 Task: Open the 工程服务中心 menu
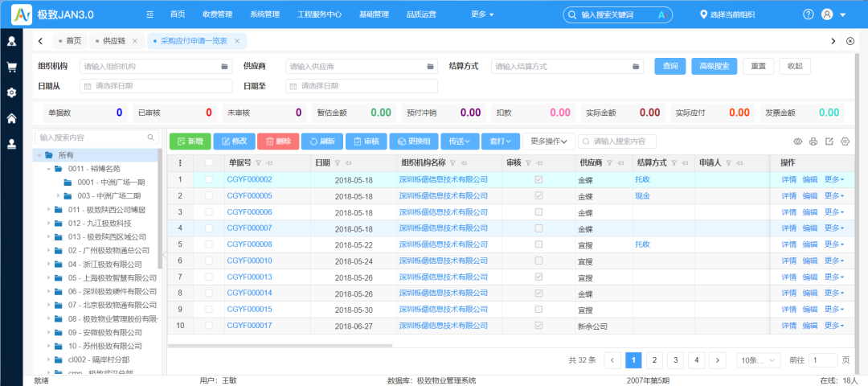tap(319, 15)
